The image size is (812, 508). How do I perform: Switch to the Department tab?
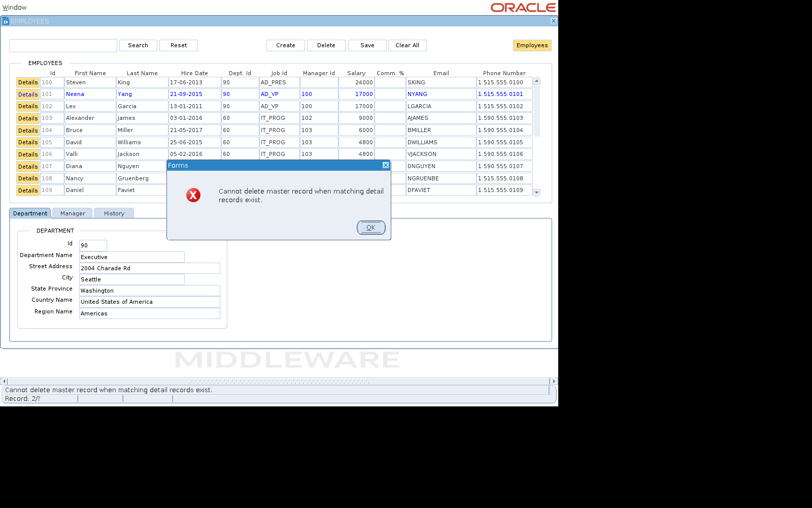pyautogui.click(x=30, y=213)
